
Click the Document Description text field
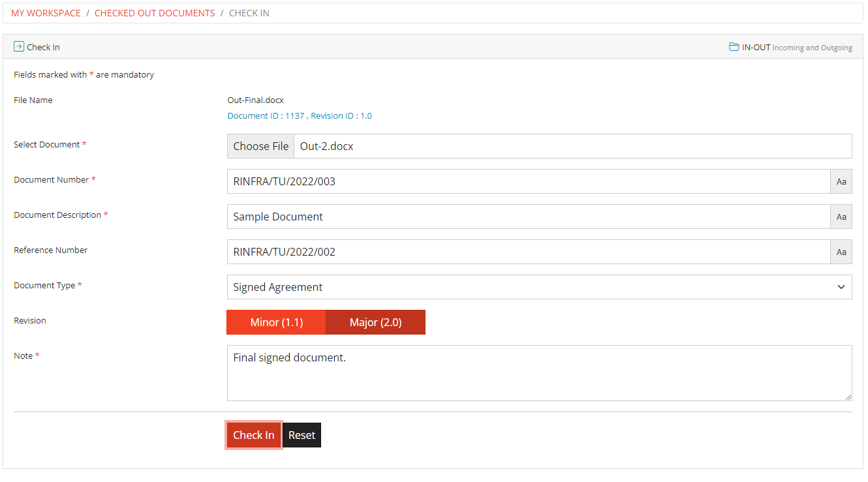coord(529,217)
